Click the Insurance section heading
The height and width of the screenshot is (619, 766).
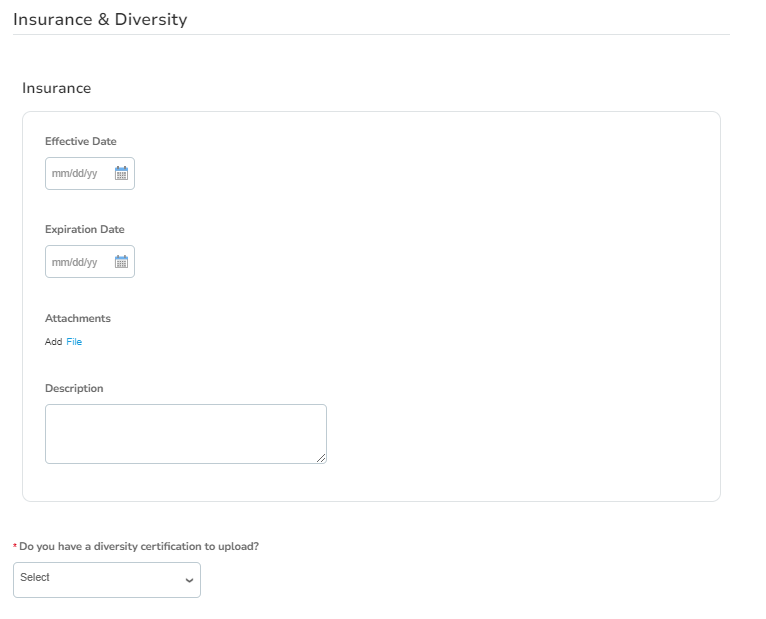(x=57, y=88)
